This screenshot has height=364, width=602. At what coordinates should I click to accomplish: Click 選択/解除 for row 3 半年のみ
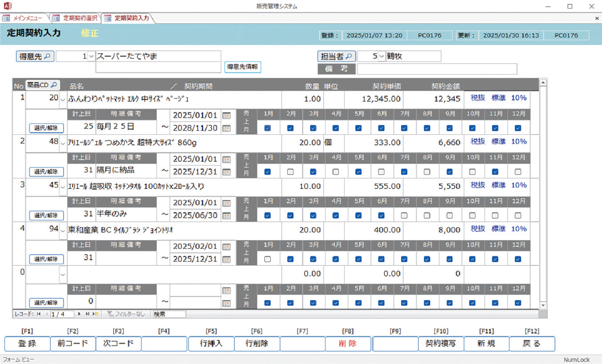pyautogui.click(x=47, y=216)
